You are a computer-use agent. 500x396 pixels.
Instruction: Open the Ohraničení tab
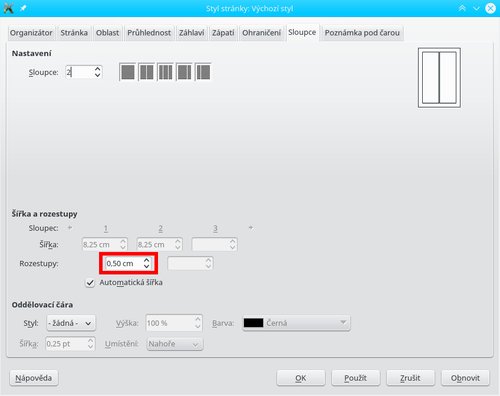(x=261, y=33)
